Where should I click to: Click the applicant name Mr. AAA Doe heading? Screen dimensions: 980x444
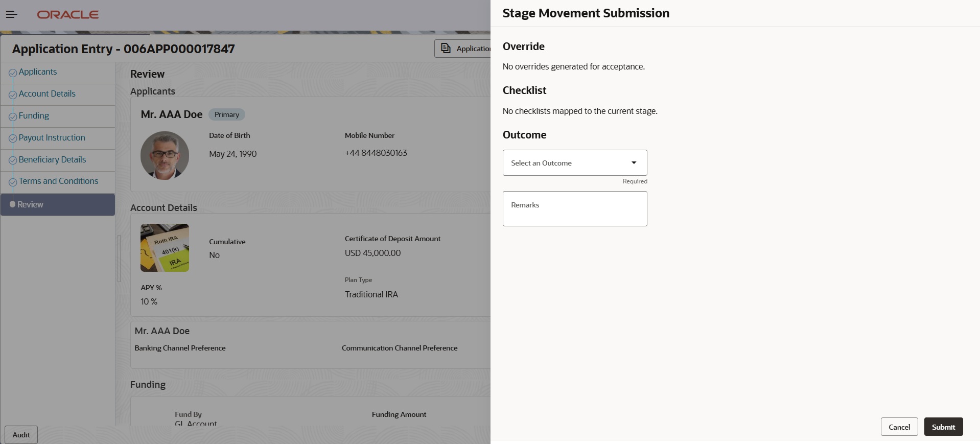(x=172, y=114)
